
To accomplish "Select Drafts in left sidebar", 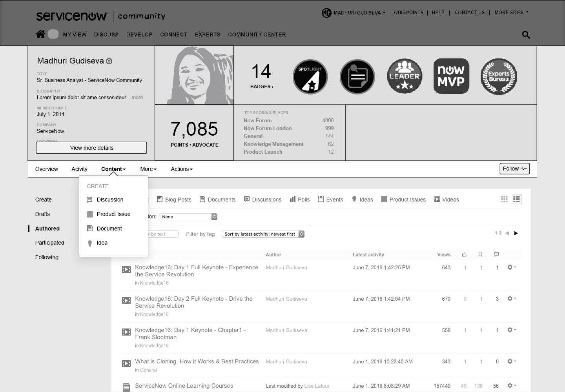I will click(x=42, y=214).
